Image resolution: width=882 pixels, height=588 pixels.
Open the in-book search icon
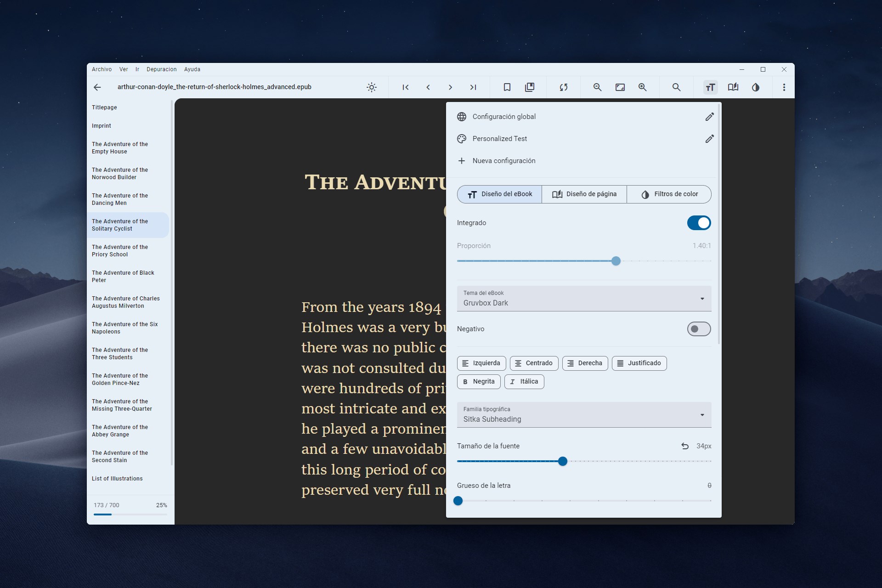677,87
